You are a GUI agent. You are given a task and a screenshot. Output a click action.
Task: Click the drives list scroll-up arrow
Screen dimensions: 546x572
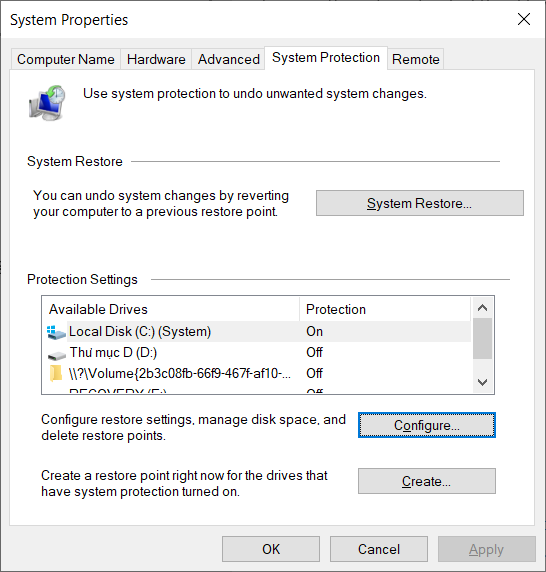483,308
